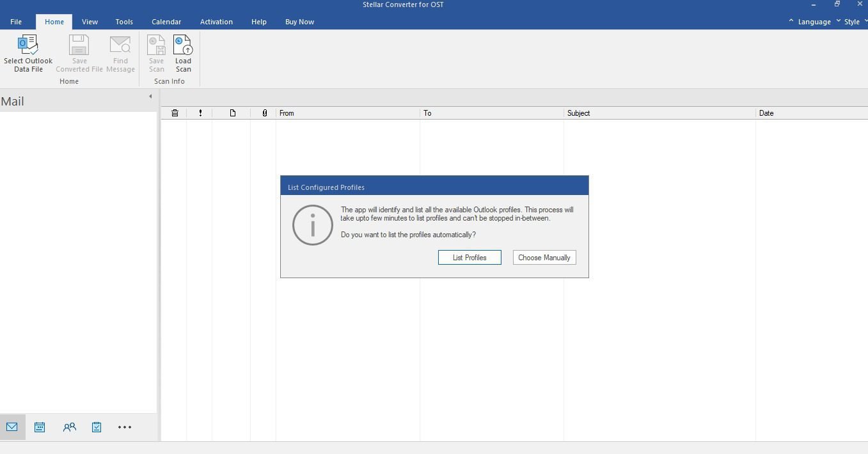This screenshot has width=868, height=454.
Task: Open the Tasks clipboard icon in bottom bar
Action: pyautogui.click(x=97, y=427)
